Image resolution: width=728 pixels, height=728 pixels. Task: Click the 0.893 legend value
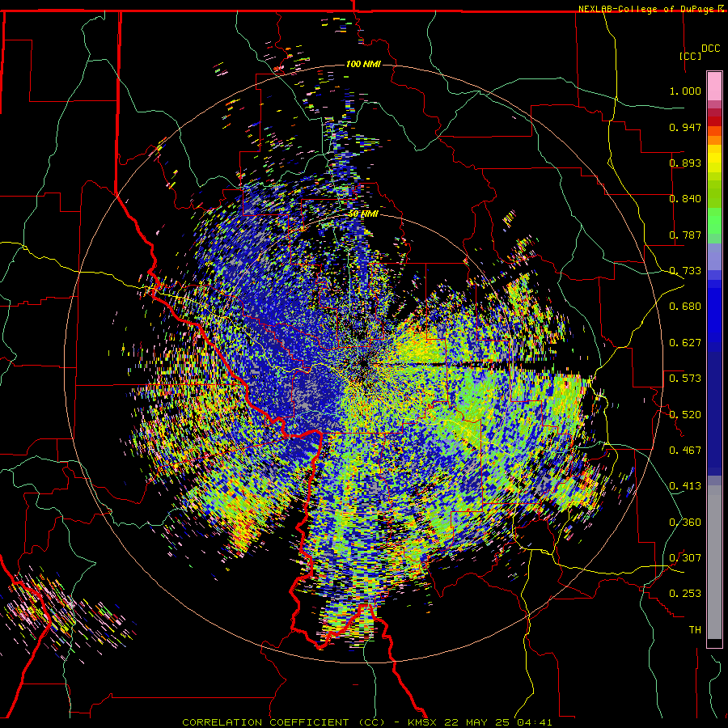685,163
